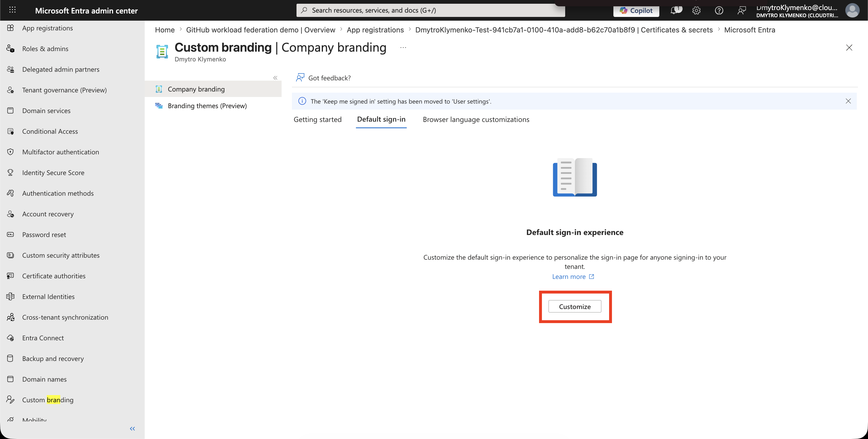Viewport: 868px width, 439px height.
Task: Click the Identity Secure Score trophy icon
Action: tap(10, 172)
